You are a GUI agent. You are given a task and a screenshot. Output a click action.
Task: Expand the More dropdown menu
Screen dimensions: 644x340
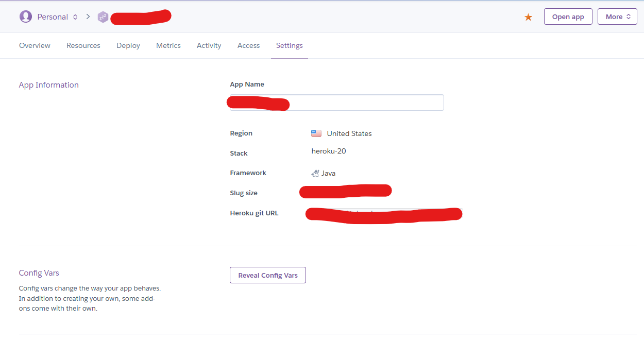[x=617, y=16]
